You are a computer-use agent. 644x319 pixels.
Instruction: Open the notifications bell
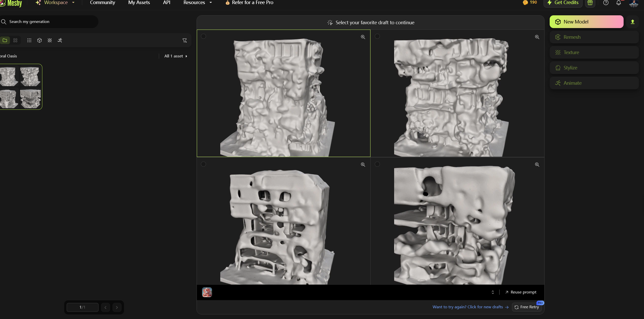coord(619,3)
